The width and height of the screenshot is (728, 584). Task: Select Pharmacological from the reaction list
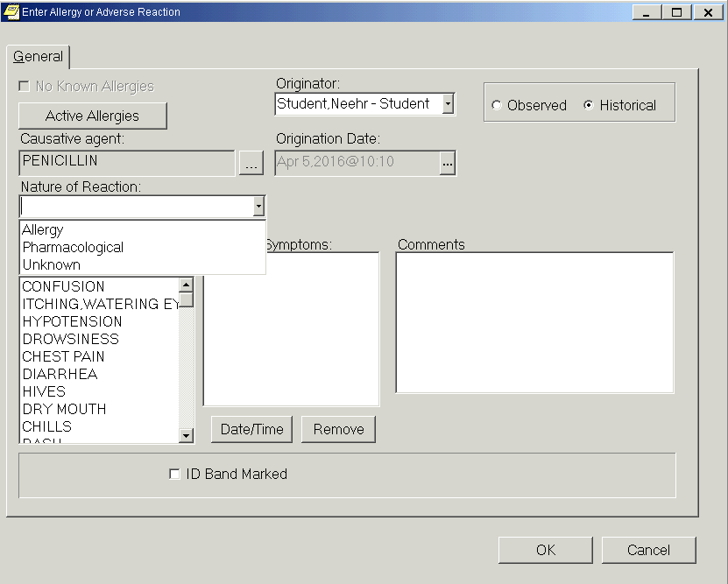[x=72, y=247]
